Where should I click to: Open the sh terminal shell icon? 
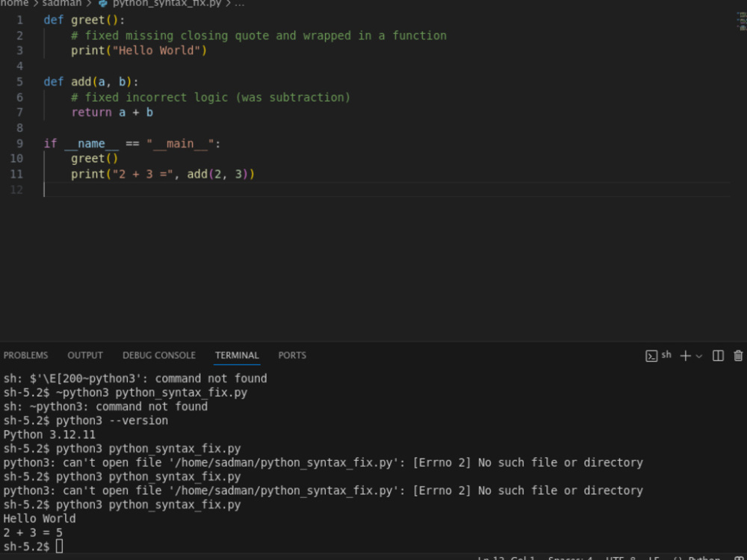[651, 355]
